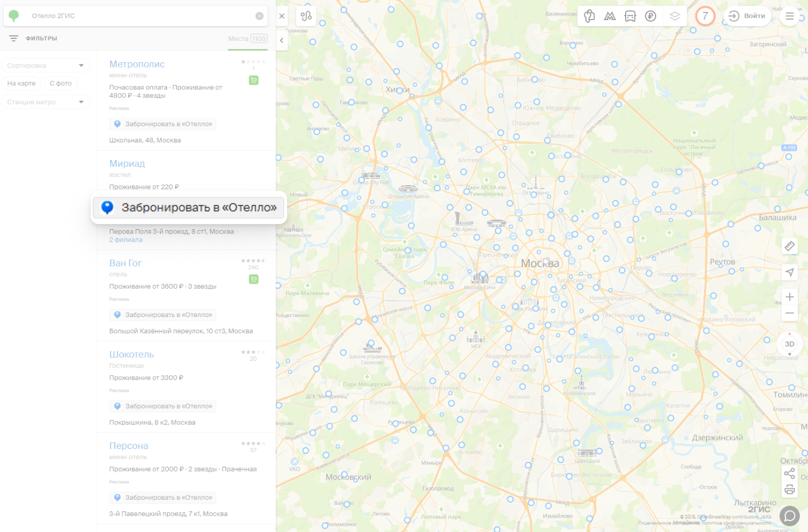
Task: Open the Фильтры filters panel
Action: 33,38
